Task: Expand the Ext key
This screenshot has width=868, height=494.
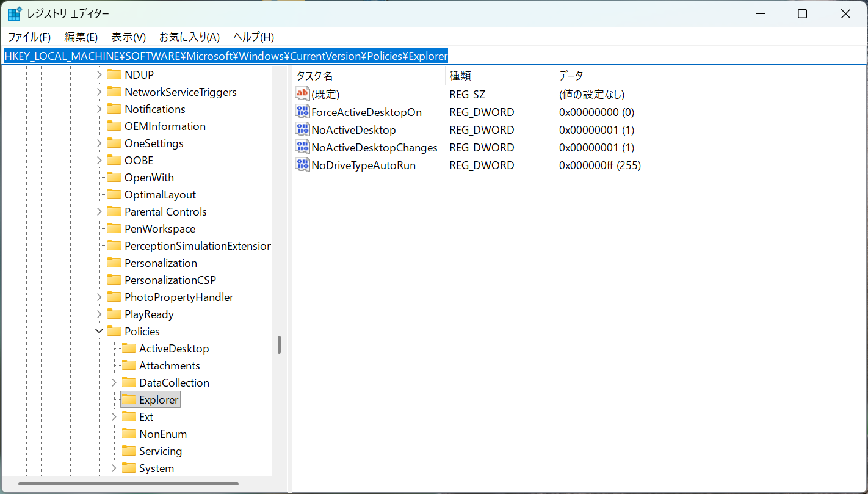Action: [114, 416]
